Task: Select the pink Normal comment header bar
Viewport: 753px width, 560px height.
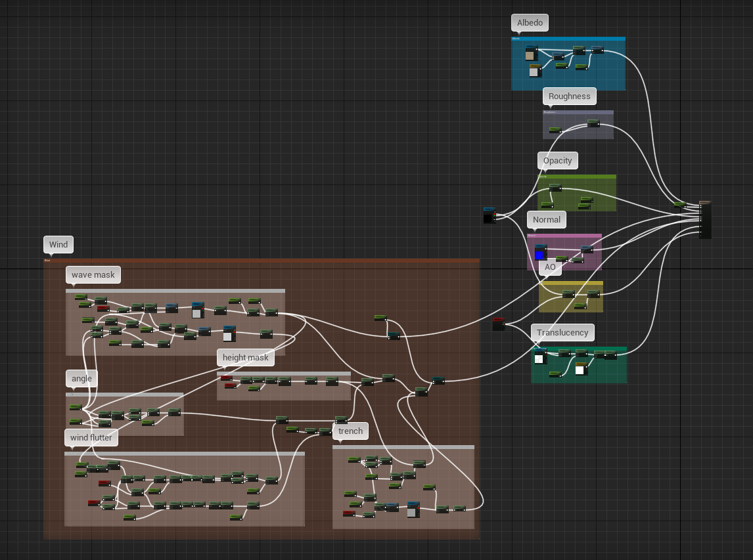Action: coord(564,236)
